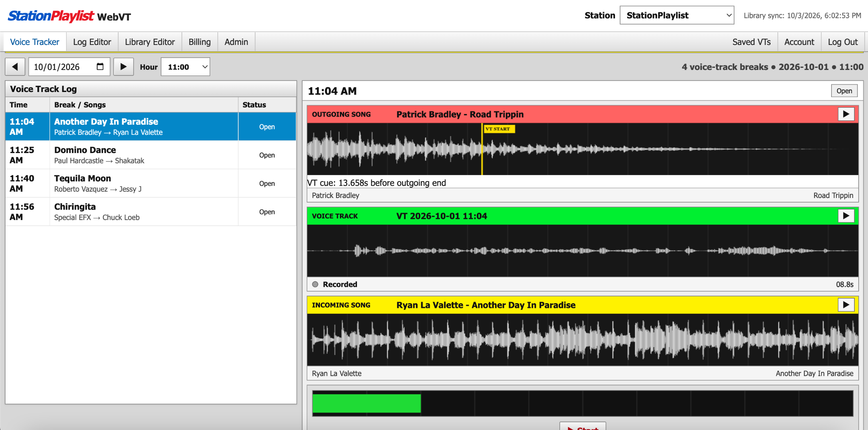Click the Library sync timestamp text
Screen dimensions: 868x430
pos(802,16)
